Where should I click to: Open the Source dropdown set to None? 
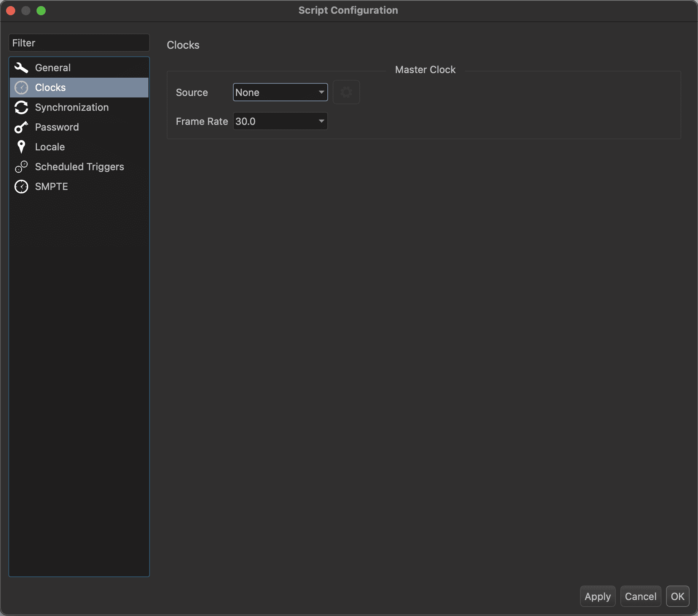pos(280,92)
